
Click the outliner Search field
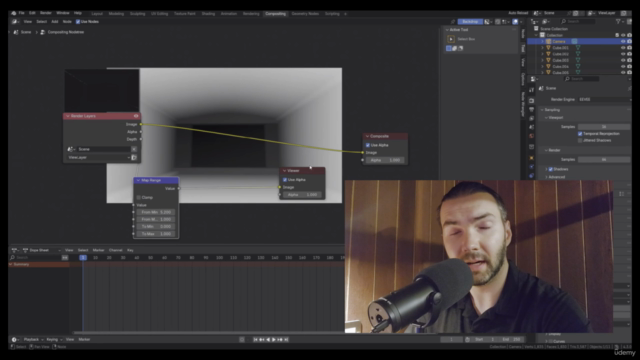click(x=578, y=21)
